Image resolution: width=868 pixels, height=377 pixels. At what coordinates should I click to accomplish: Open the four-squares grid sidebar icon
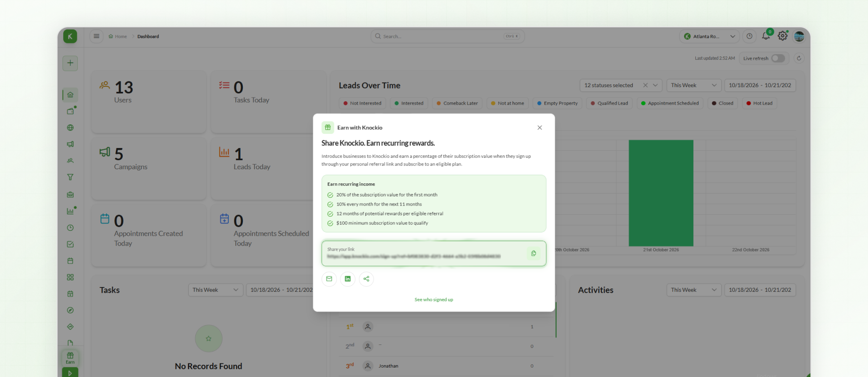point(70,277)
